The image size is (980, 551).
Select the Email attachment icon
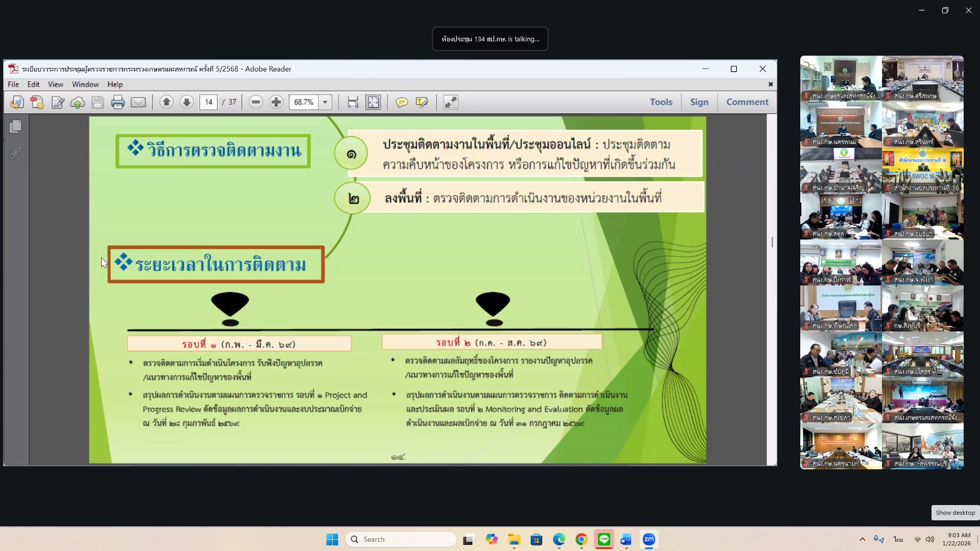138,102
